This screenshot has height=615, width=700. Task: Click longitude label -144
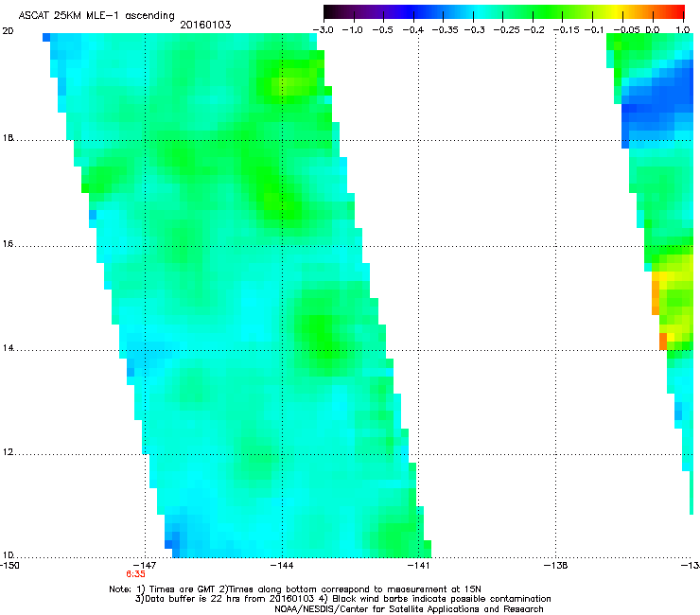coord(282,565)
